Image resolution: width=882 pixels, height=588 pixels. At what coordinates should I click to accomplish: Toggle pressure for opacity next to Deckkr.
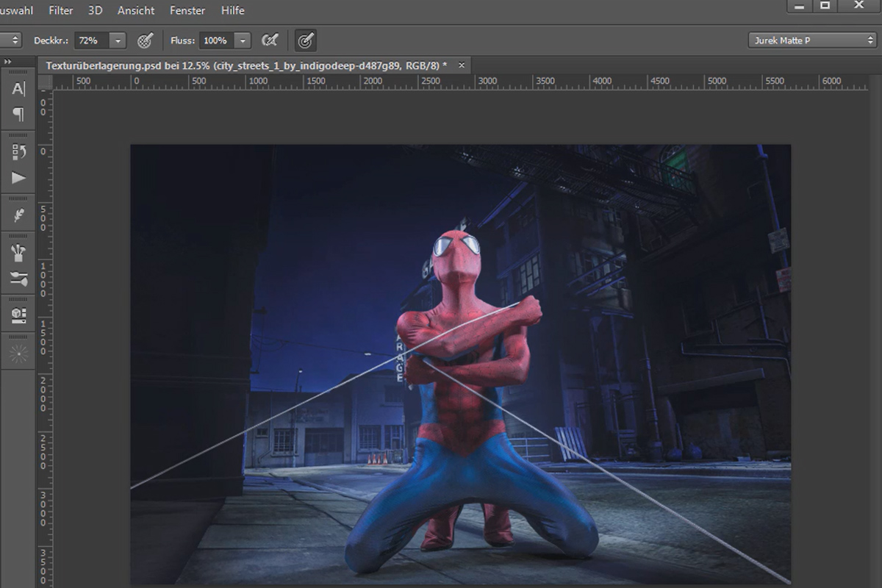tap(146, 40)
